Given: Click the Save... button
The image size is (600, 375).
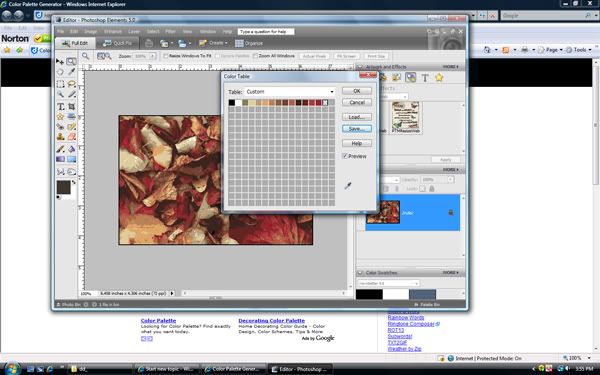Looking at the screenshot, I should point(357,129).
